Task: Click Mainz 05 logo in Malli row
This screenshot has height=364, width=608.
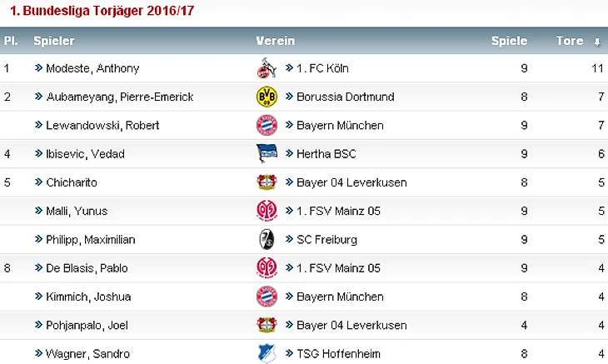Action: [x=267, y=211]
